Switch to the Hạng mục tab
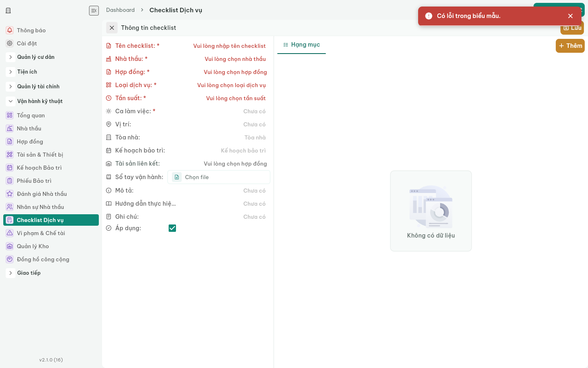Screen dimensions: 588x368 (301, 45)
